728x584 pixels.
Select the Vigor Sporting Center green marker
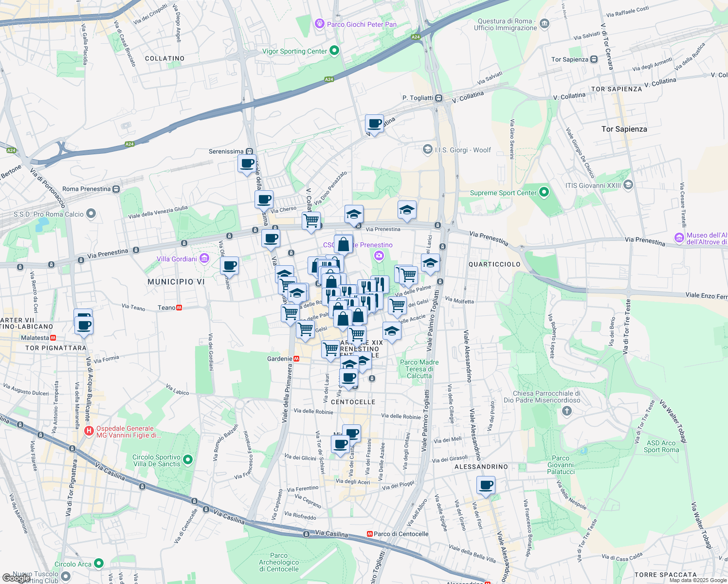click(x=334, y=50)
